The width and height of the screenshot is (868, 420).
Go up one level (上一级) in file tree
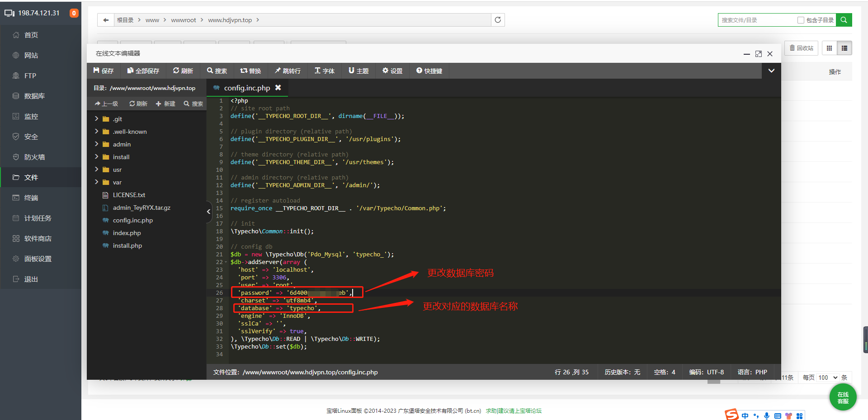tap(106, 104)
